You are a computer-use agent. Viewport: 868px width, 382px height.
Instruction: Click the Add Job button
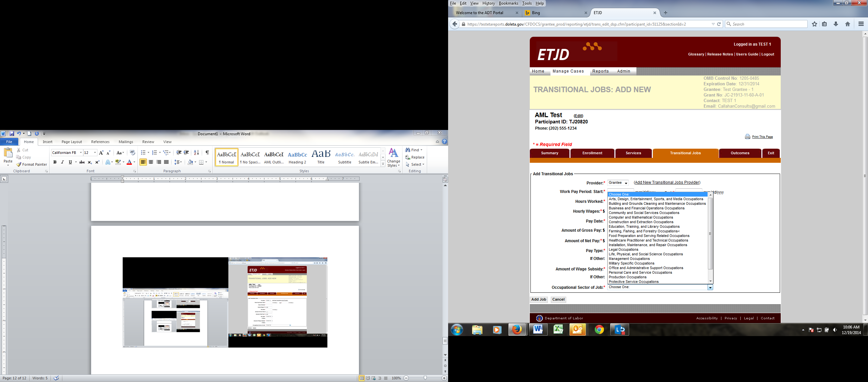pos(538,299)
